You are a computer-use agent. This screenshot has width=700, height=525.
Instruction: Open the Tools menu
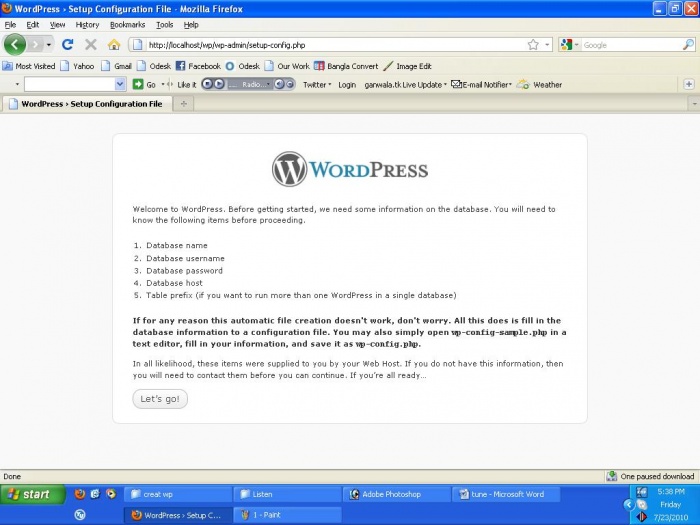[164, 25]
